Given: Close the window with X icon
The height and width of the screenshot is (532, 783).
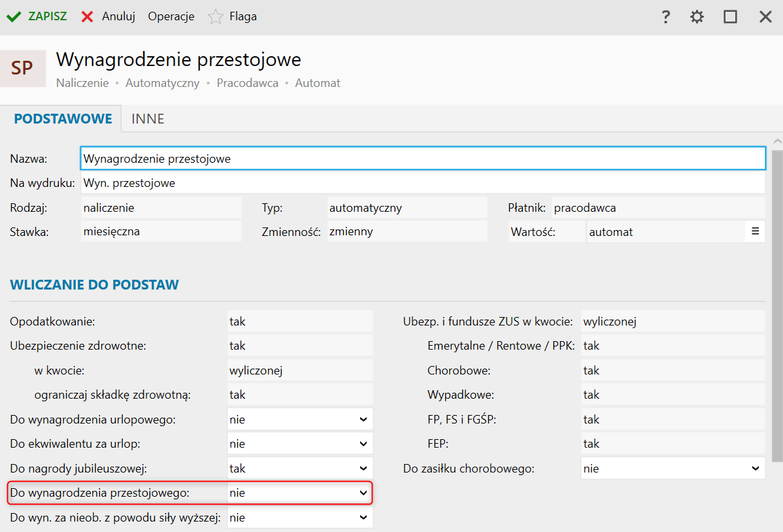Looking at the screenshot, I should (x=765, y=16).
